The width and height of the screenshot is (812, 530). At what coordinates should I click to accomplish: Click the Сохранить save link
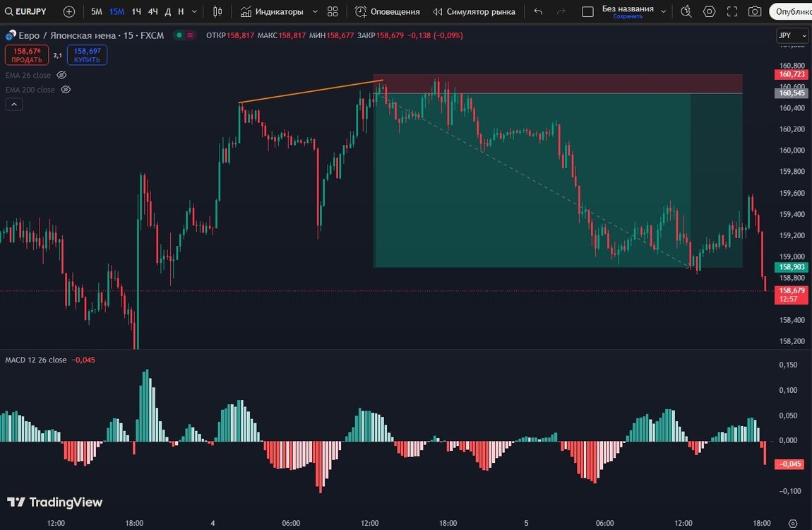point(628,16)
